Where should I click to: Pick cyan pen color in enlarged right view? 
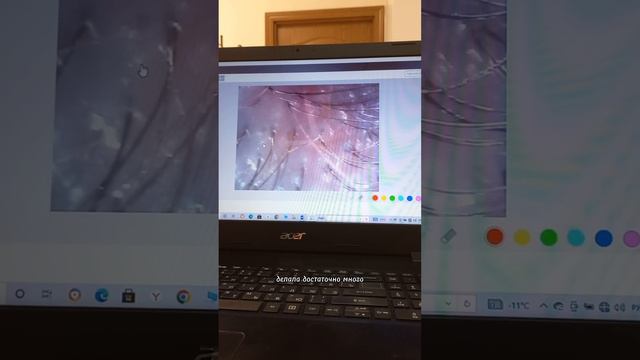point(576,238)
